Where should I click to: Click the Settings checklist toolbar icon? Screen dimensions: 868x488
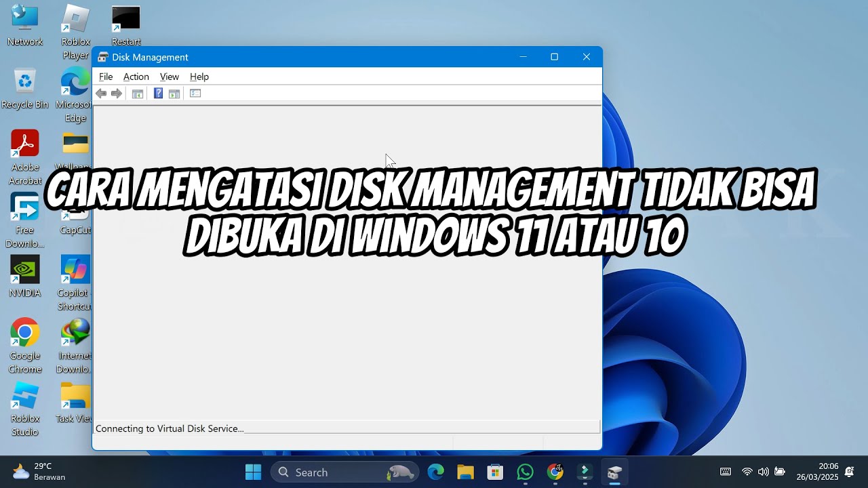(195, 94)
